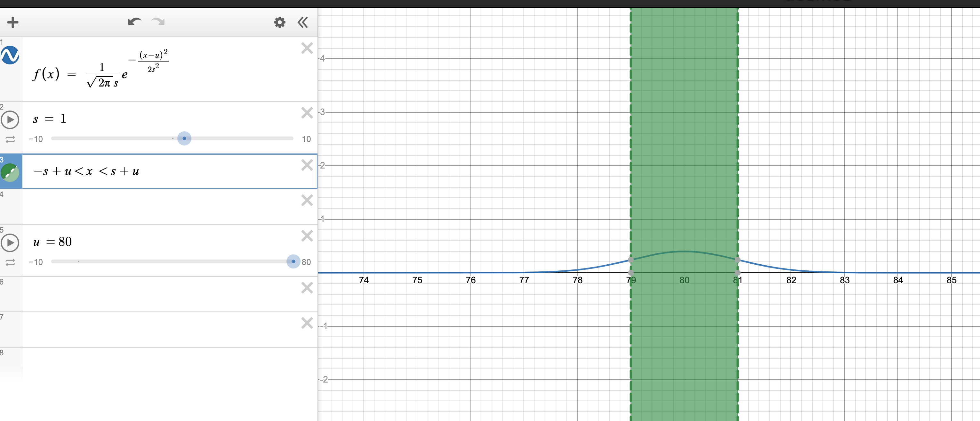
Task: Click the s slider thumb
Action: (184, 138)
